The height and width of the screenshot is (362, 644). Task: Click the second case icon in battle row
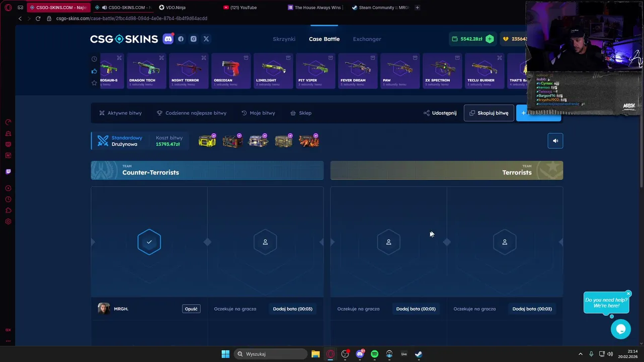[x=232, y=141]
